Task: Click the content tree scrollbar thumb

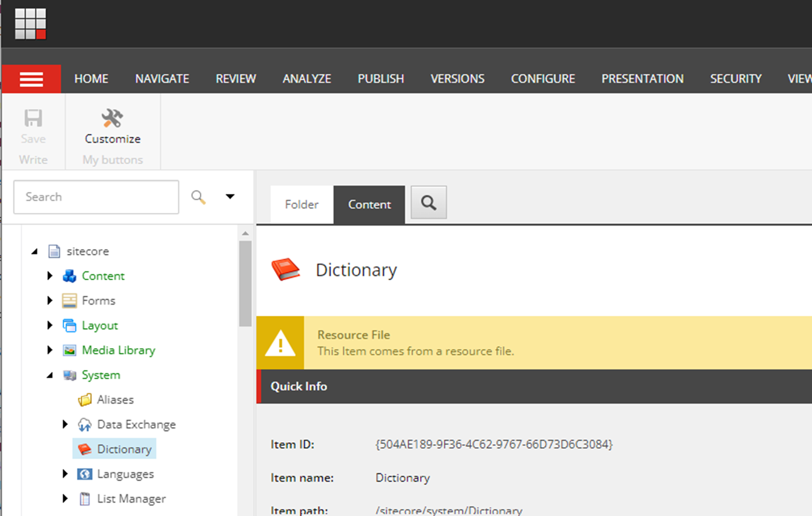Action: (x=245, y=283)
